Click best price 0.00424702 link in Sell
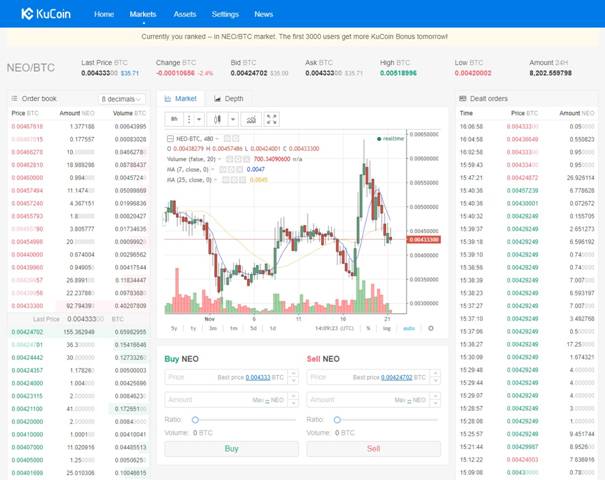This screenshot has height=480, width=605. pos(396,377)
